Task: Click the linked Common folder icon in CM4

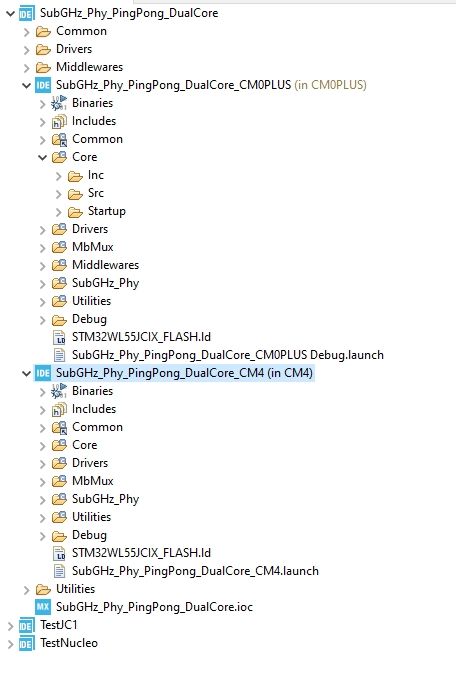Action: coord(59,427)
